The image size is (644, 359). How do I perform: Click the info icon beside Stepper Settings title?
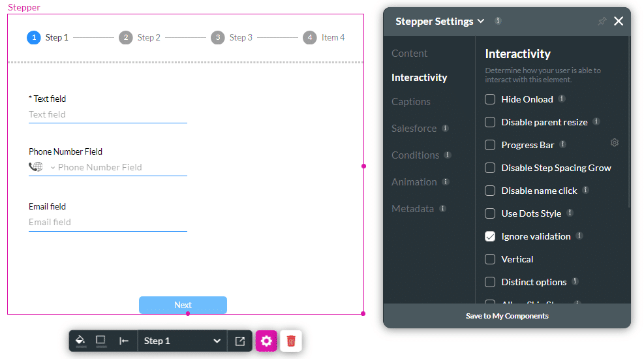pos(498,20)
